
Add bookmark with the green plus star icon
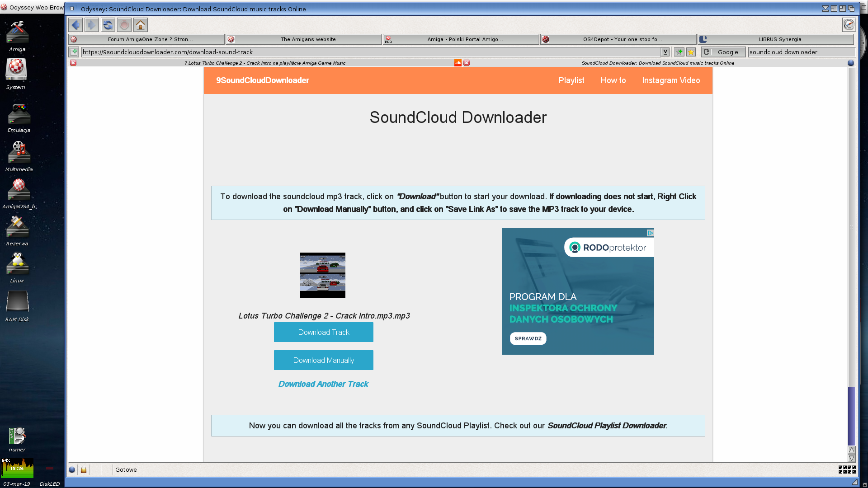(679, 52)
